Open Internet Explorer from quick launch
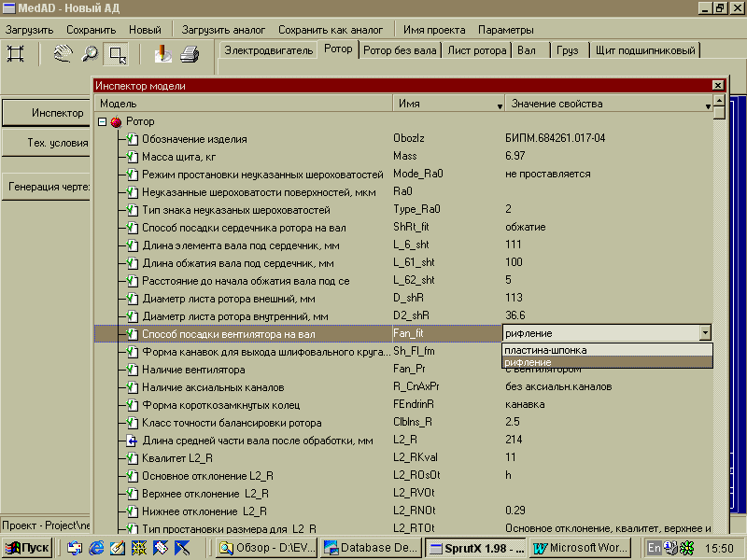The image size is (747, 560). (x=95, y=548)
